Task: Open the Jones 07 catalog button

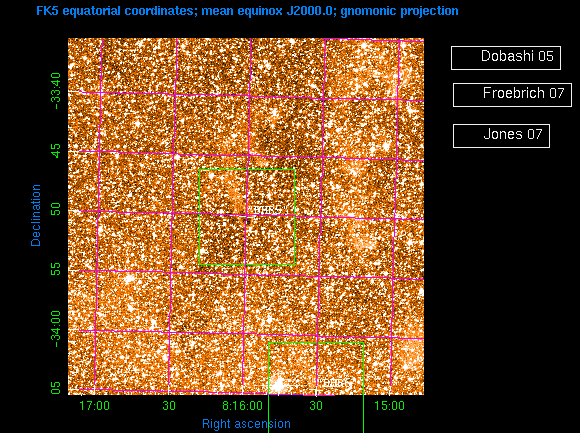Action: tap(501, 136)
